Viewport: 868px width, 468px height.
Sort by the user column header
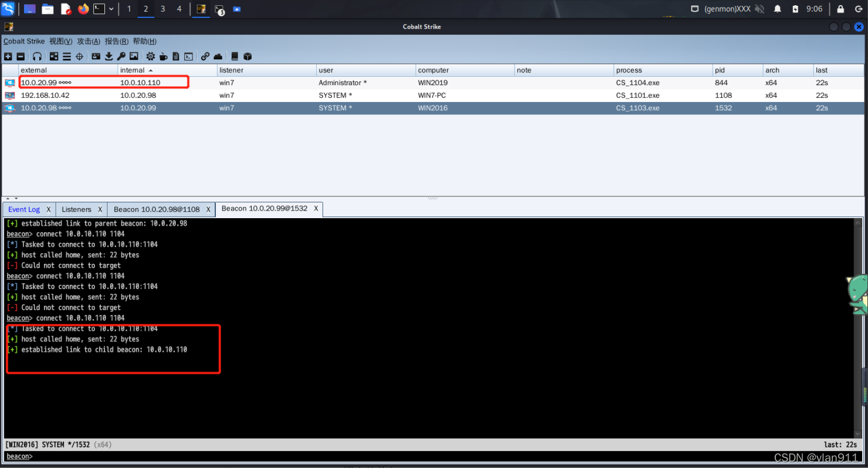click(x=366, y=70)
